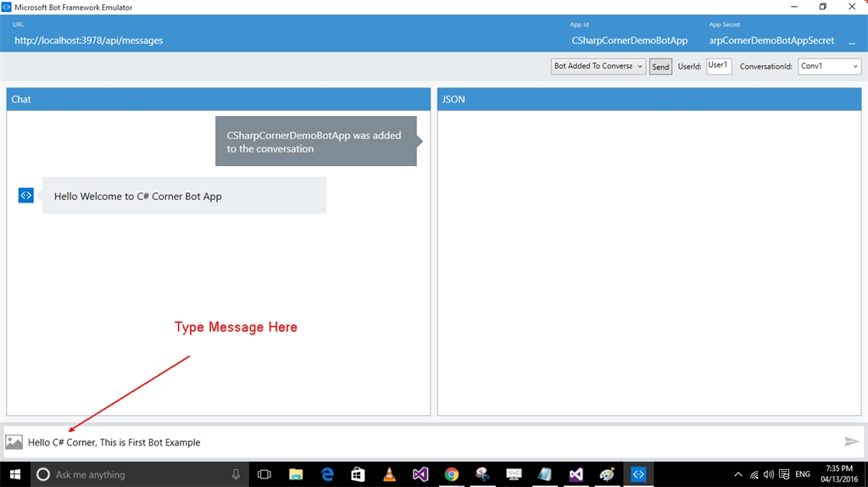Switch to the first Visual Studio taskbar icon

(x=420, y=474)
